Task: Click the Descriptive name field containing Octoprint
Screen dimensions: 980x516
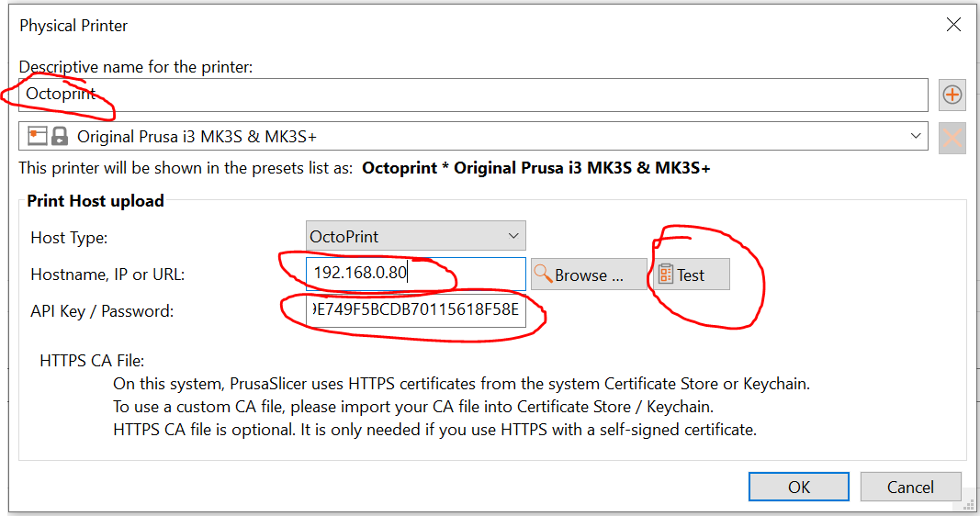Action: click(x=473, y=95)
